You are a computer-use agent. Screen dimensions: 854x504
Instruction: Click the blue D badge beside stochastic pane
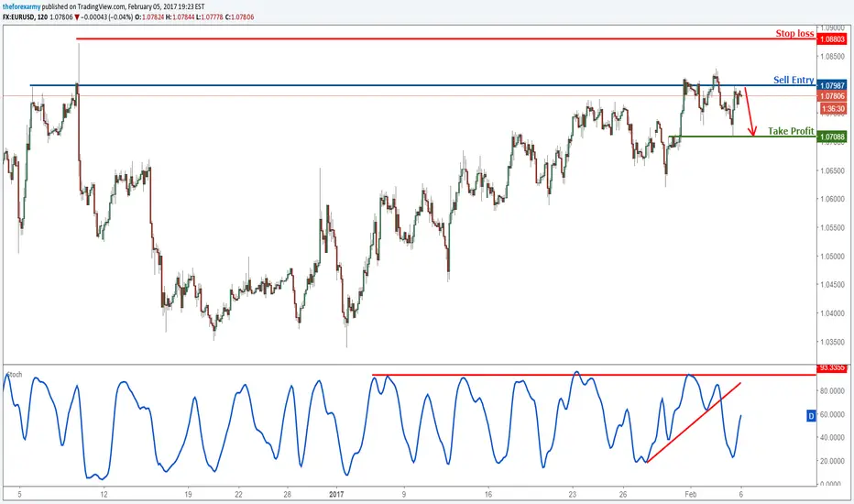[811, 416]
